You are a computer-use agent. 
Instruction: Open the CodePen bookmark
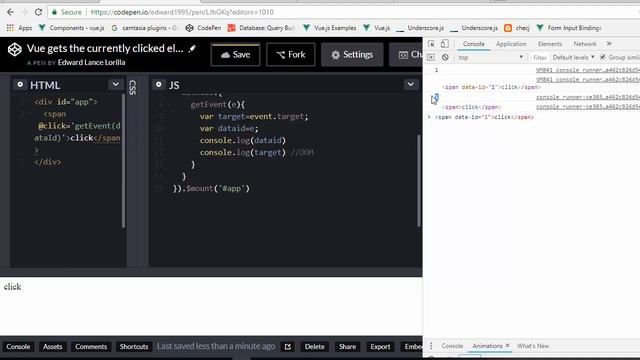(x=203, y=28)
